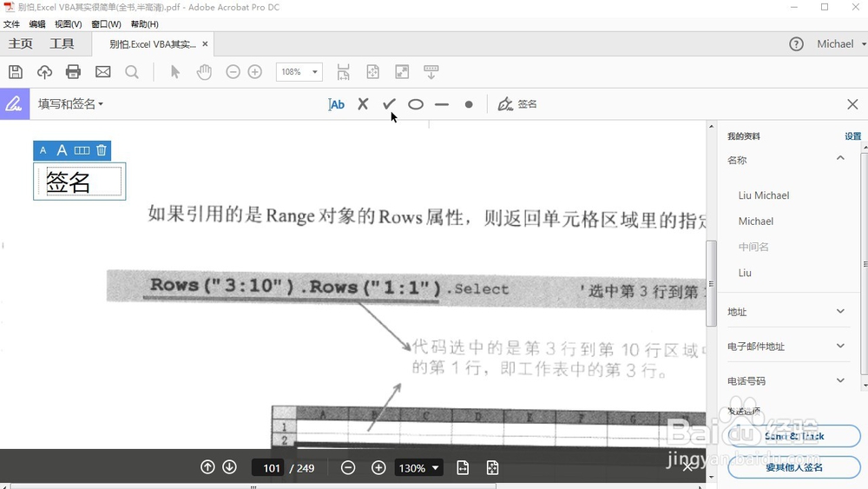
Task: Select Liu last name entry
Action: pyautogui.click(x=745, y=273)
